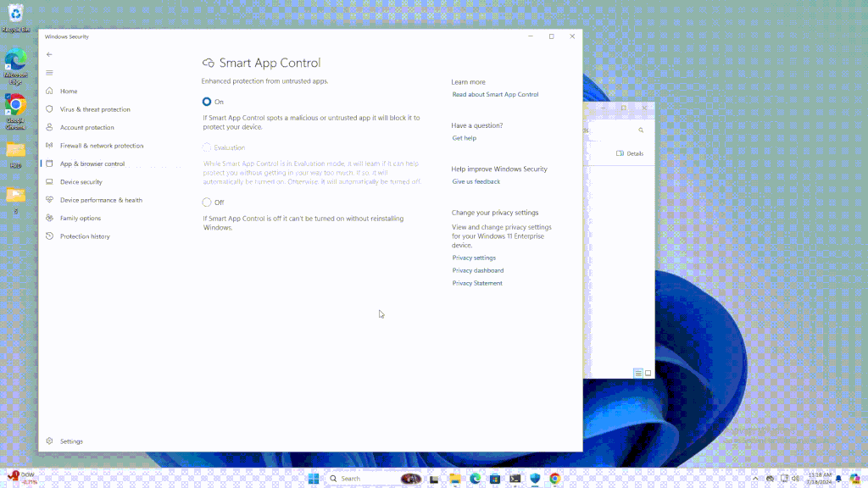Click the back arrow in Windows Security
Viewport: 868px width, 488px height.
49,54
